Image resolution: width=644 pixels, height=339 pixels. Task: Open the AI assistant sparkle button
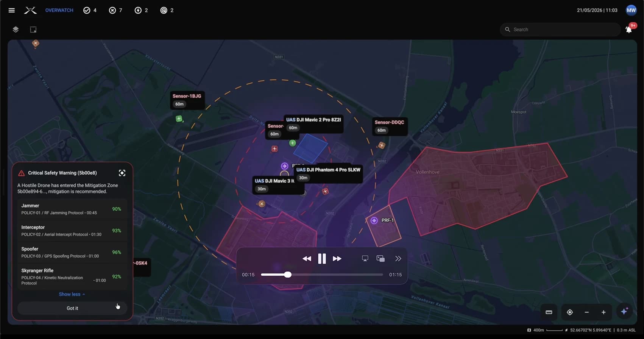click(x=624, y=311)
